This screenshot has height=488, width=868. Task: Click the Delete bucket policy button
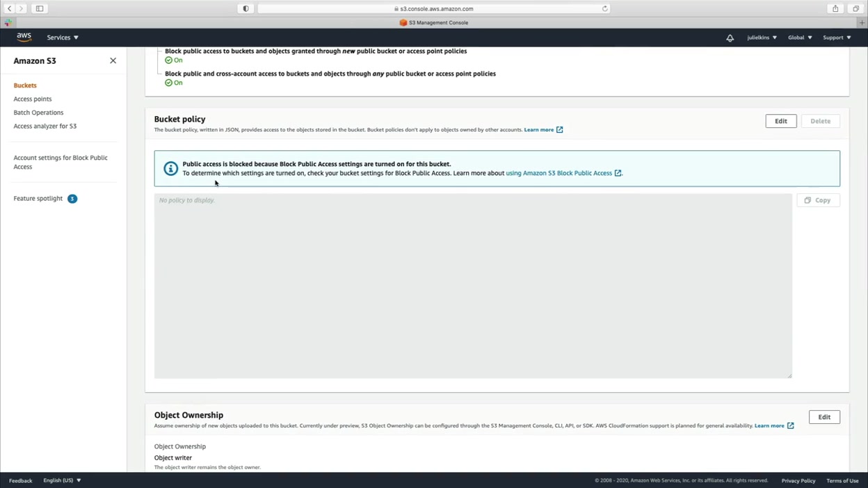tap(821, 121)
